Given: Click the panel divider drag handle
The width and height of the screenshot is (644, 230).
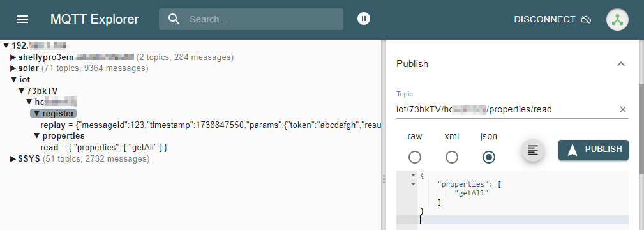Looking at the screenshot, I should click(384, 179).
